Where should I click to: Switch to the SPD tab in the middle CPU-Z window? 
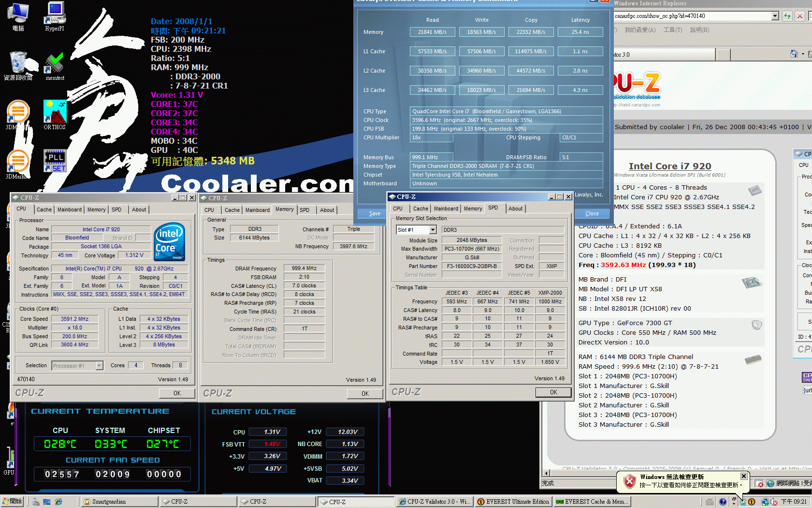(304, 210)
